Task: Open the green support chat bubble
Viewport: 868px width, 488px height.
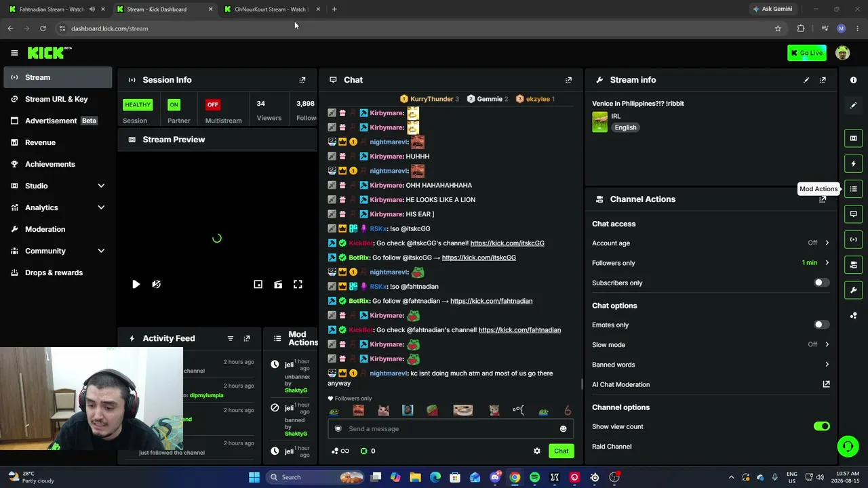Action: point(848,446)
